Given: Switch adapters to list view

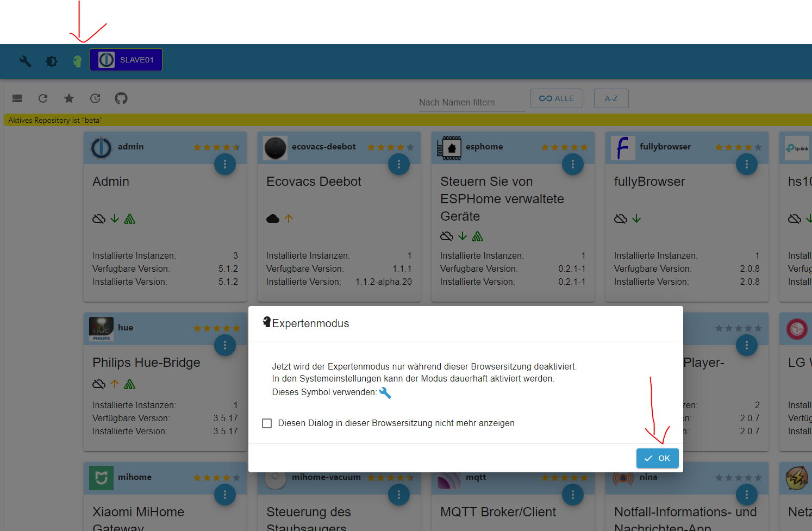Looking at the screenshot, I should [17, 98].
